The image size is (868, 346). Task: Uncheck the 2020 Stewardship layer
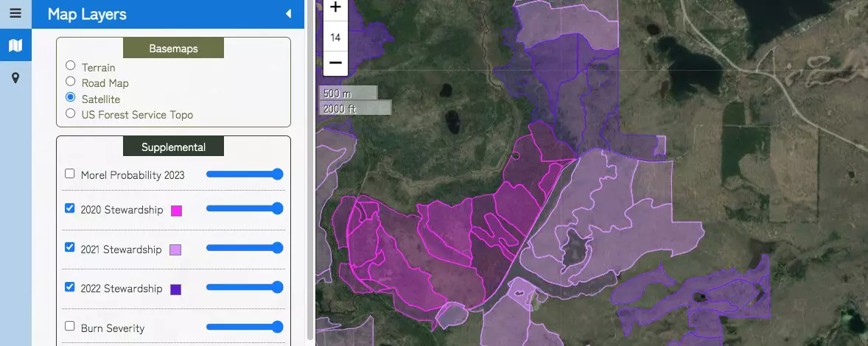[x=70, y=208]
